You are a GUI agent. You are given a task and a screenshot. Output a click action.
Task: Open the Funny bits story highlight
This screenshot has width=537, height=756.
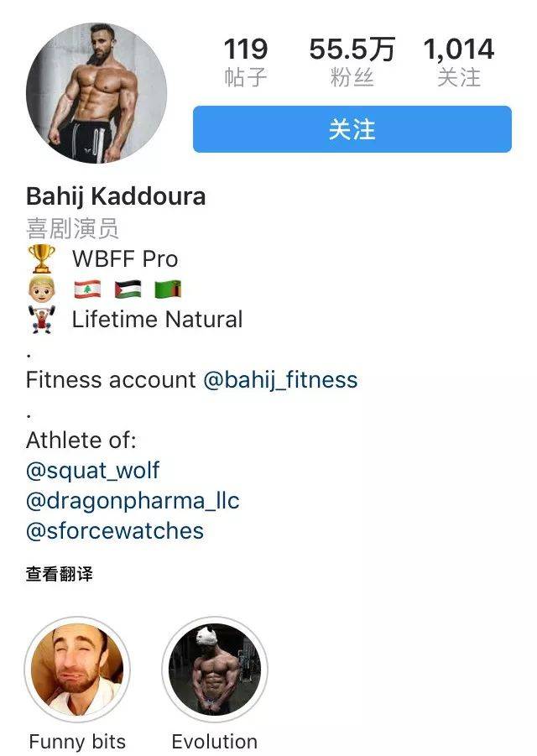click(77, 670)
